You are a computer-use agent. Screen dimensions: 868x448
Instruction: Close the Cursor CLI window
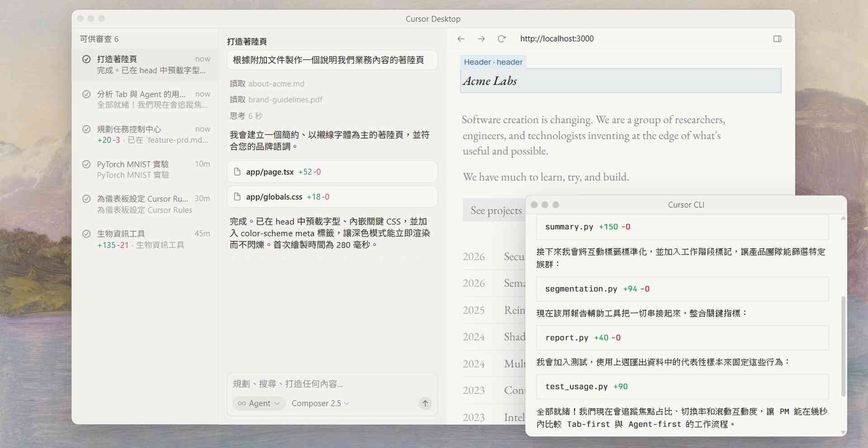pos(534,205)
